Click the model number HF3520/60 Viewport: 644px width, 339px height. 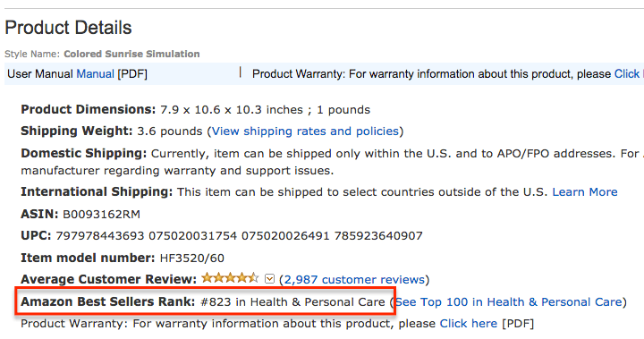pos(191,258)
